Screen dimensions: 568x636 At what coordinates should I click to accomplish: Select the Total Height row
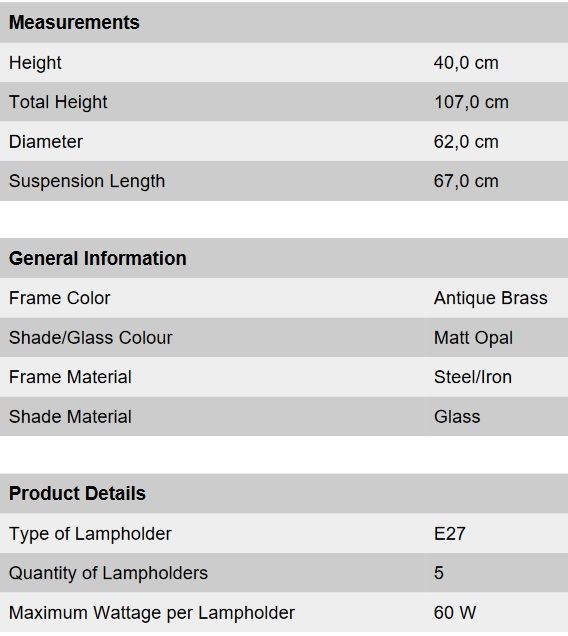coord(284,102)
